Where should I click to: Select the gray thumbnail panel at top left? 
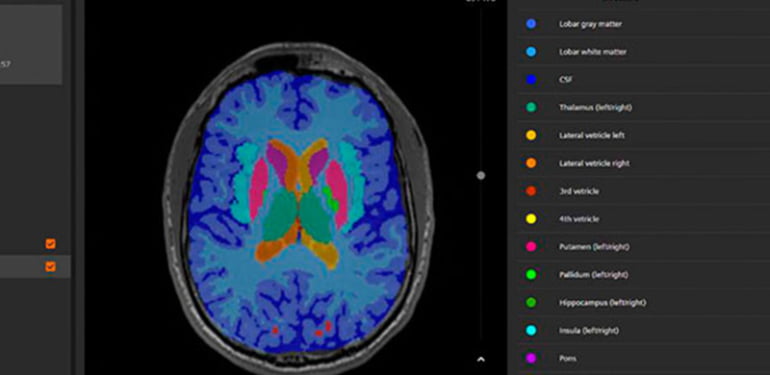[30, 44]
